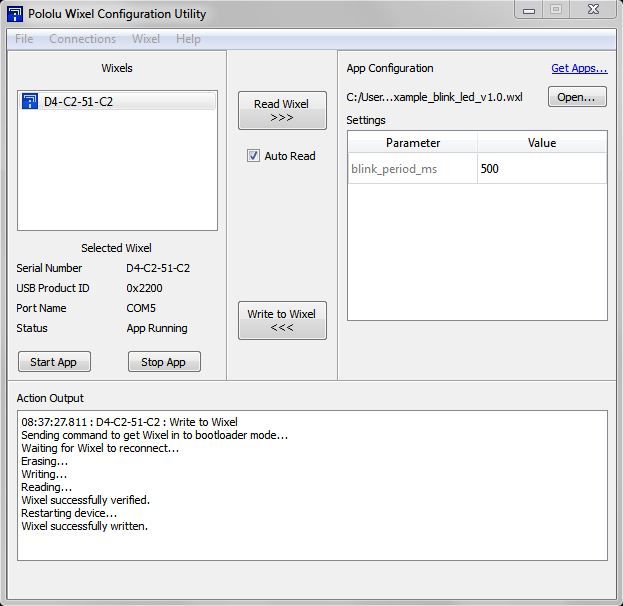
Task: Select Wixel D4-C2-51-C2 in the Wixels list
Action: click(117, 101)
